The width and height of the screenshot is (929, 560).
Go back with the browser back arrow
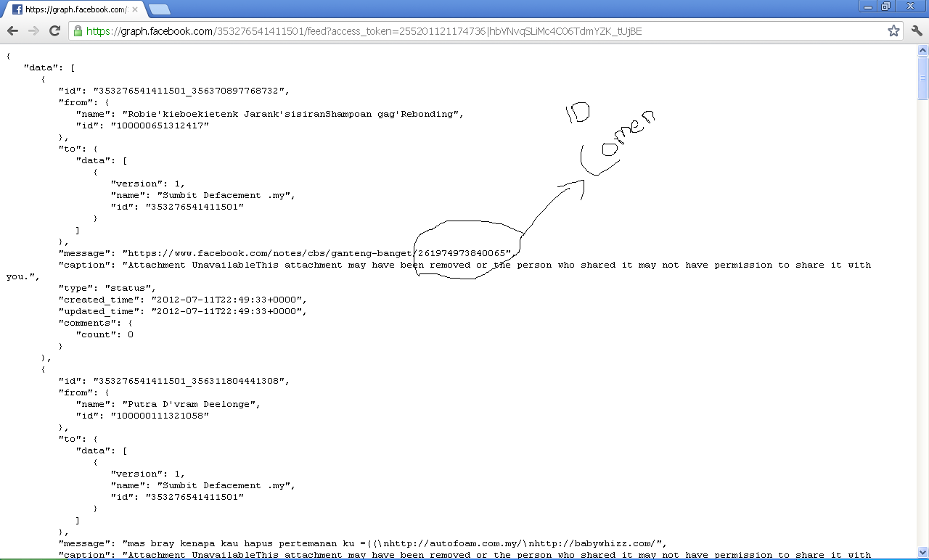tap(12, 31)
